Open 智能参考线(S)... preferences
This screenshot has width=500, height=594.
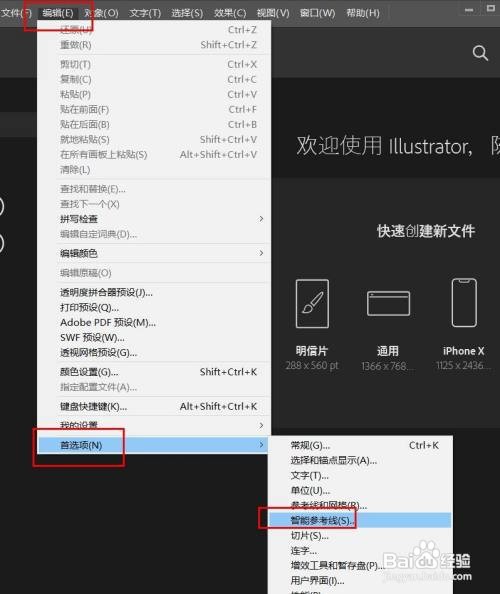click(x=360, y=520)
